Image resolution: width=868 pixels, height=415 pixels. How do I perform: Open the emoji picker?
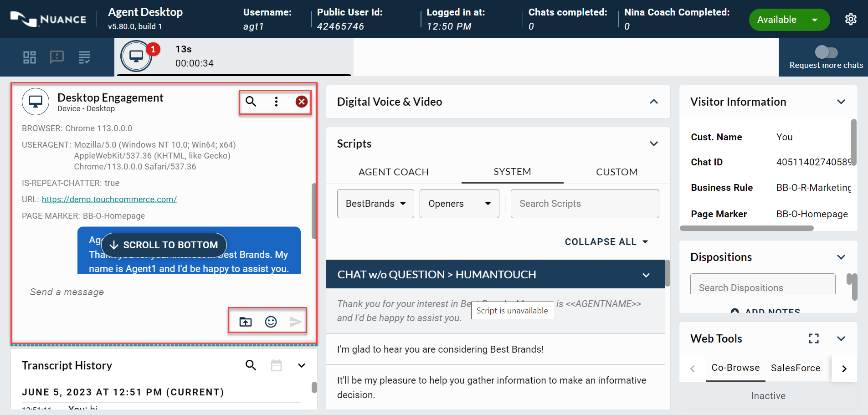[271, 322]
